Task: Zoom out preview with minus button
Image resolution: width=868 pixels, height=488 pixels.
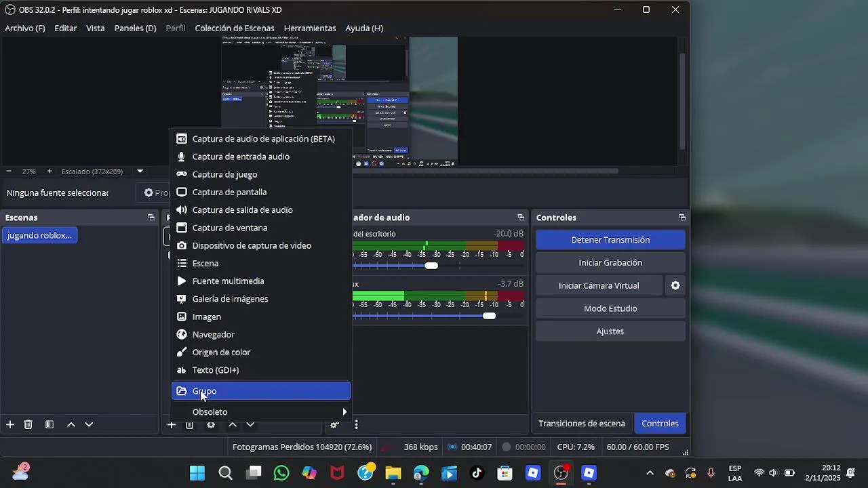Action: 9,171
